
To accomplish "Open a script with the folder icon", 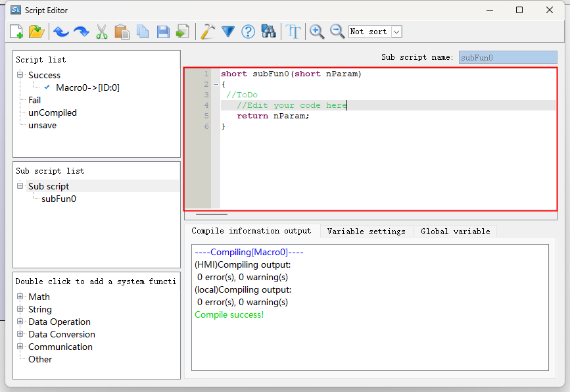I will (36, 32).
